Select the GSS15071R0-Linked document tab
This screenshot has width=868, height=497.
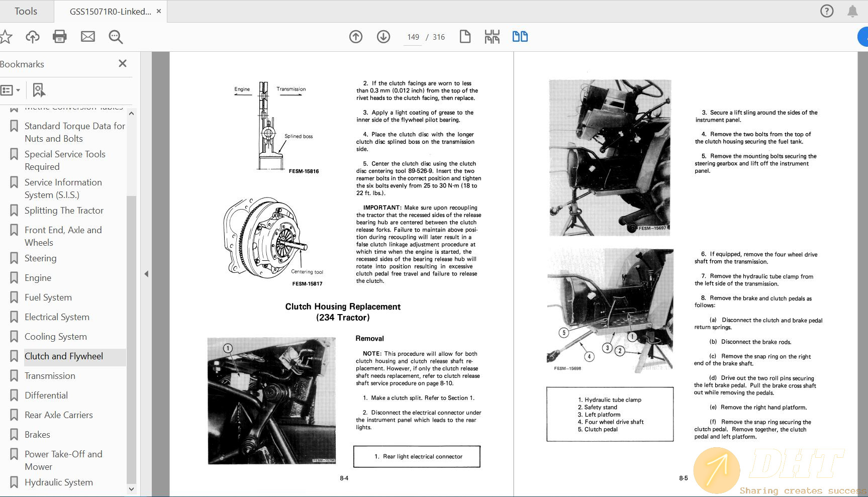(110, 11)
